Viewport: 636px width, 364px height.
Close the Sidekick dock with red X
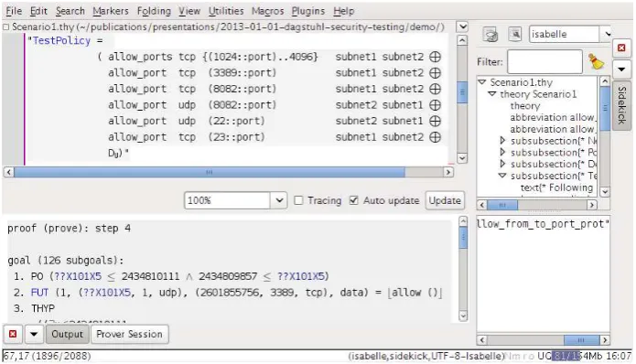(x=621, y=48)
